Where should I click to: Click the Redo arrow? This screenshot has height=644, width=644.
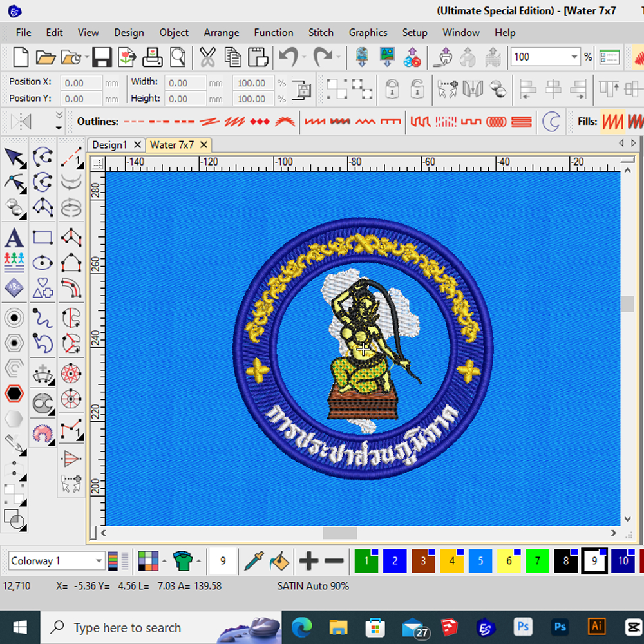pyautogui.click(x=323, y=57)
